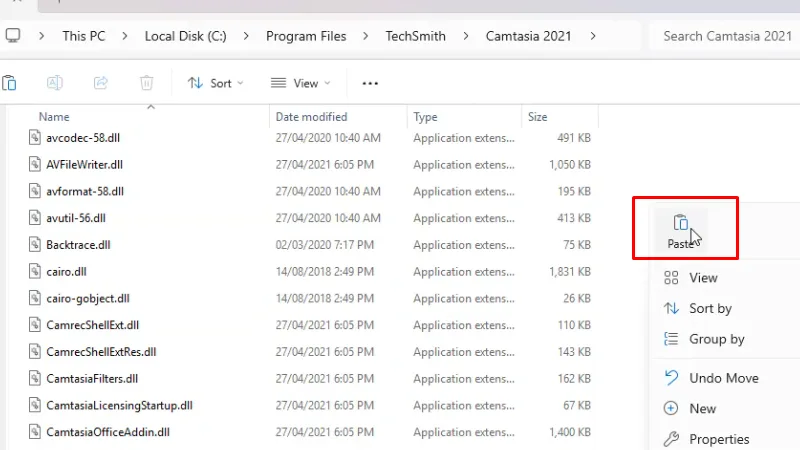The height and width of the screenshot is (450, 800).
Task: Select Undo Move from context menu
Action: (x=723, y=378)
